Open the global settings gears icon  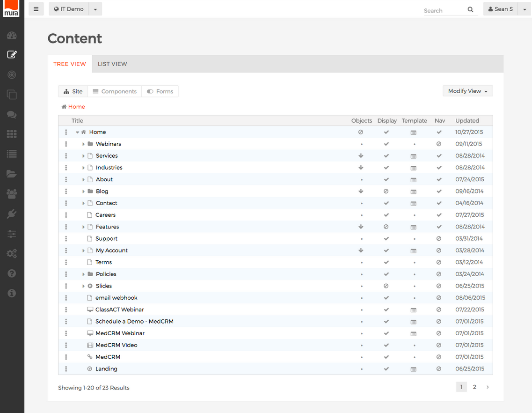[x=12, y=253]
